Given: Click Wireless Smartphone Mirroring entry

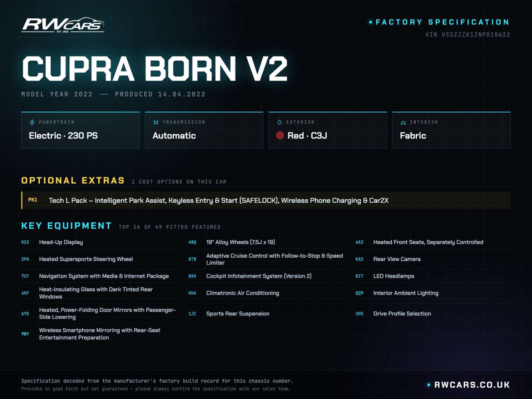Looking at the screenshot, I should pos(100,334).
